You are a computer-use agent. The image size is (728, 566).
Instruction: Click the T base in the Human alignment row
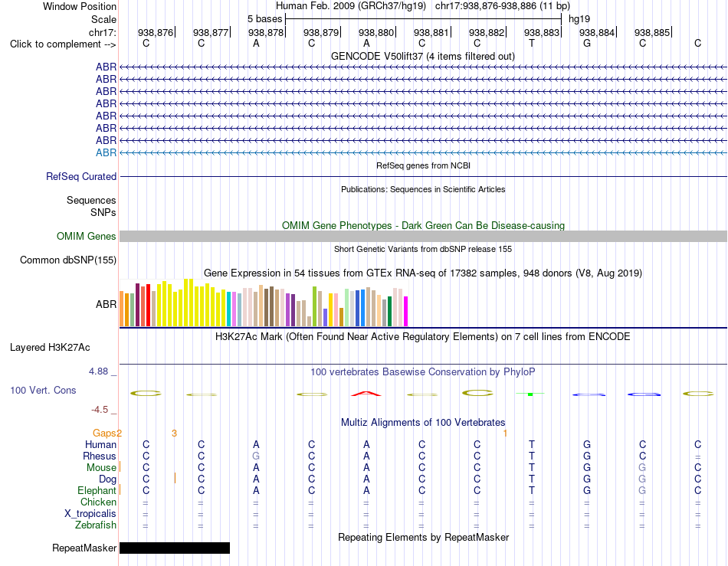532,444
